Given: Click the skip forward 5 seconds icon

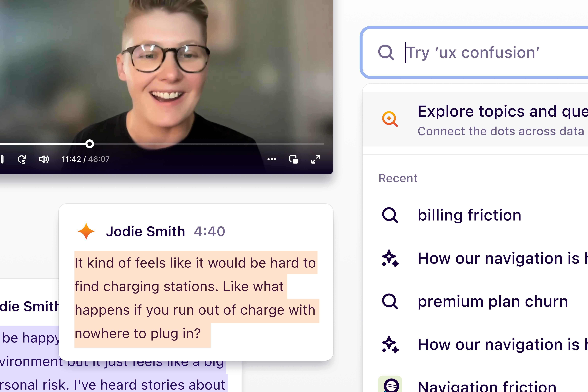Looking at the screenshot, I should point(22,159).
